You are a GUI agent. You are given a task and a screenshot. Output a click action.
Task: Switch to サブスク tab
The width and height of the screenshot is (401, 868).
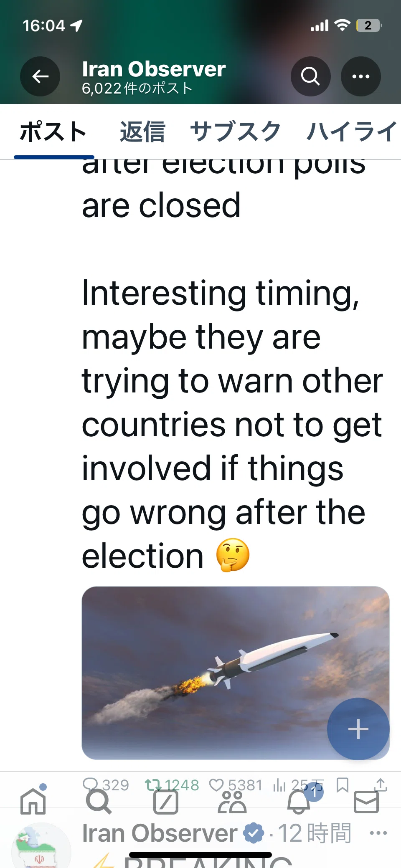click(x=235, y=132)
